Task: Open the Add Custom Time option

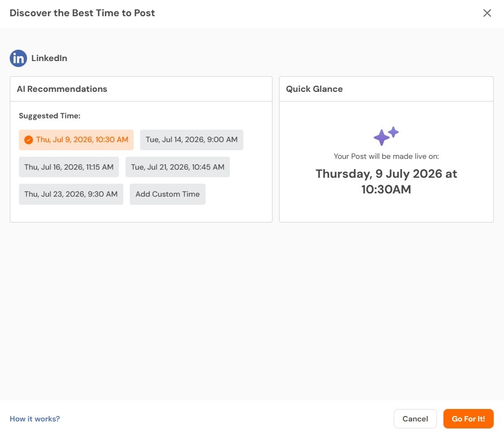Action: (x=168, y=194)
